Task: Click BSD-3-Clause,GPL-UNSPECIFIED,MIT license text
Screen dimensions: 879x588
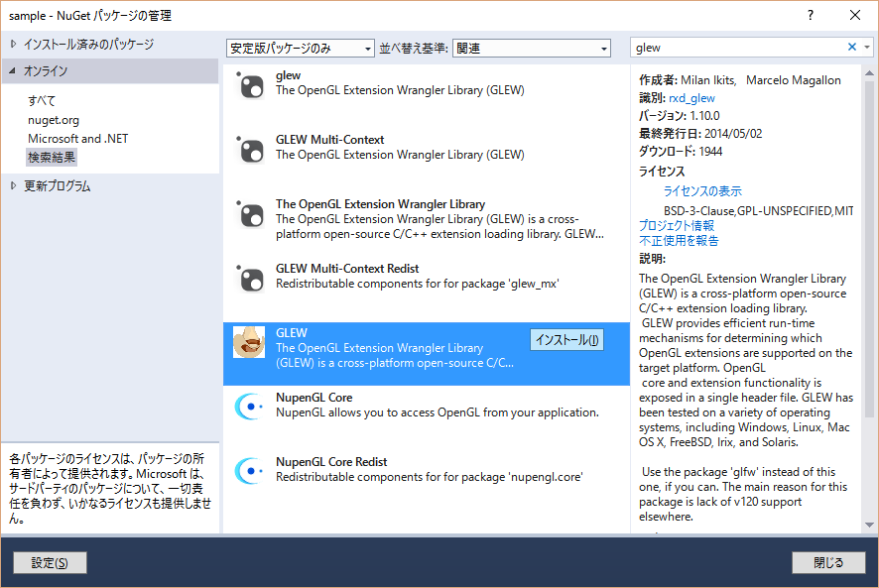Action: (x=759, y=211)
